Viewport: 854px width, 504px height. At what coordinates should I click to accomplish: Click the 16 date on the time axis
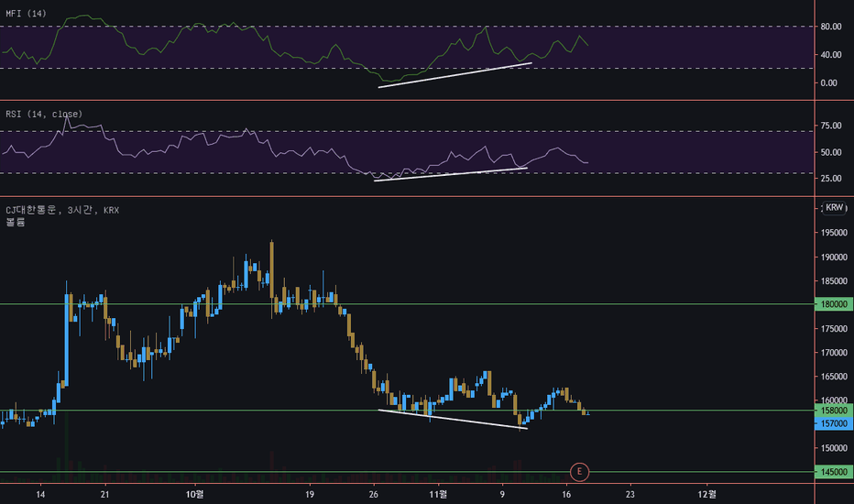point(566,495)
